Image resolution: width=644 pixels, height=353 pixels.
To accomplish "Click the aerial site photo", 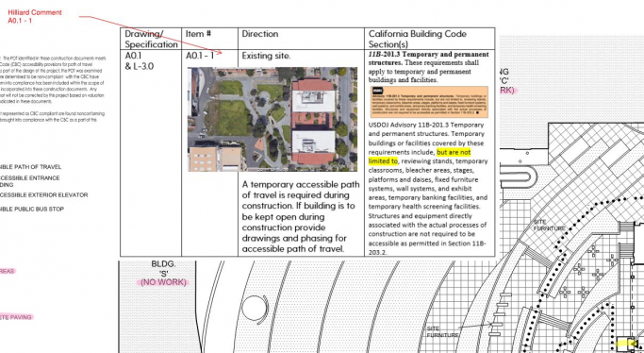I will pos(272,119).
